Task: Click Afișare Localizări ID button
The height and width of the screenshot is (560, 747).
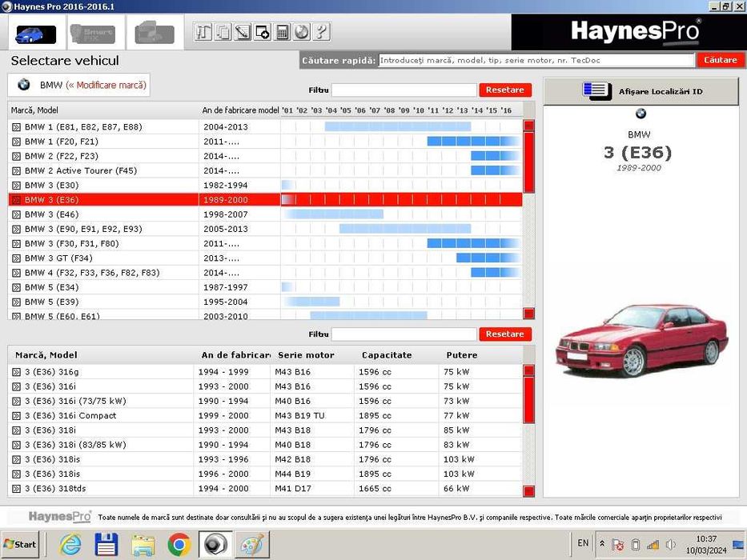Action: click(x=641, y=91)
